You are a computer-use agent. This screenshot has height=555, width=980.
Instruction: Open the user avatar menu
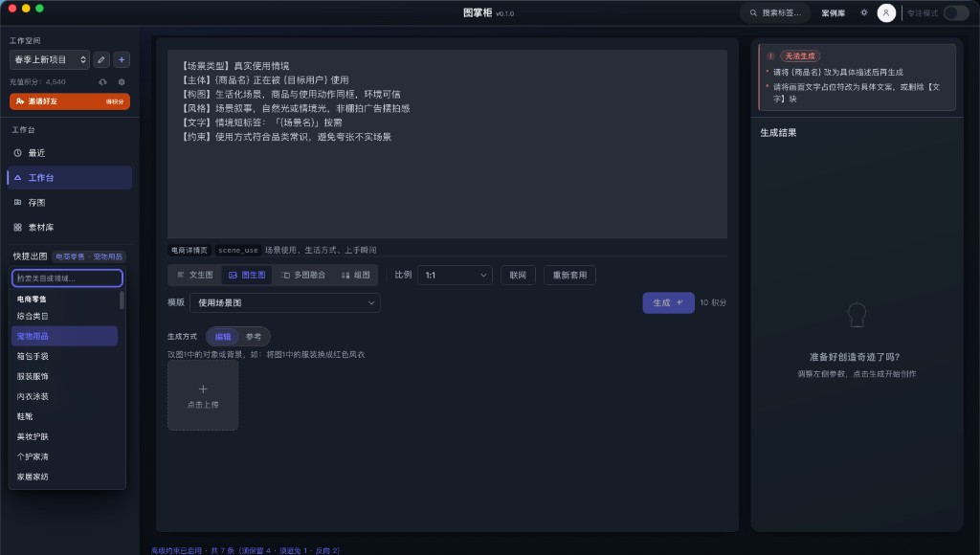coord(886,12)
